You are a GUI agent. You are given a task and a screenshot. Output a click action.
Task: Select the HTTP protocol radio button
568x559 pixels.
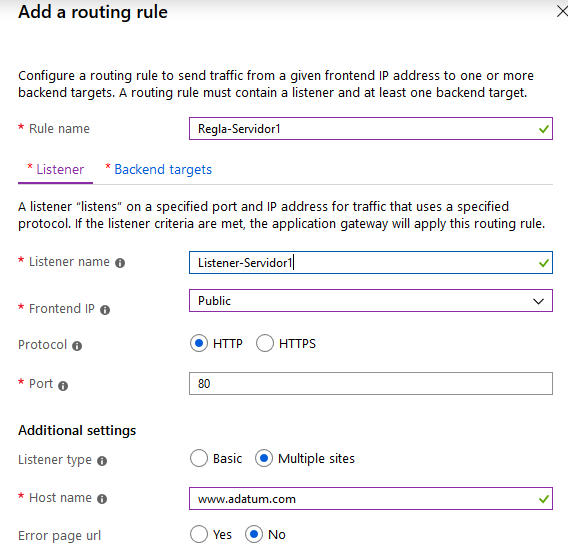[x=199, y=343]
